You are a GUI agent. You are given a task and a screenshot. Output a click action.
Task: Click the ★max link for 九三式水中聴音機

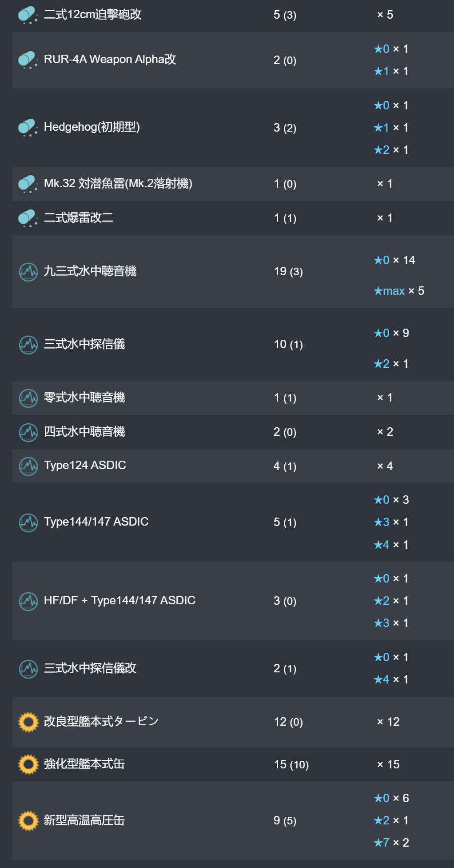pos(389,291)
